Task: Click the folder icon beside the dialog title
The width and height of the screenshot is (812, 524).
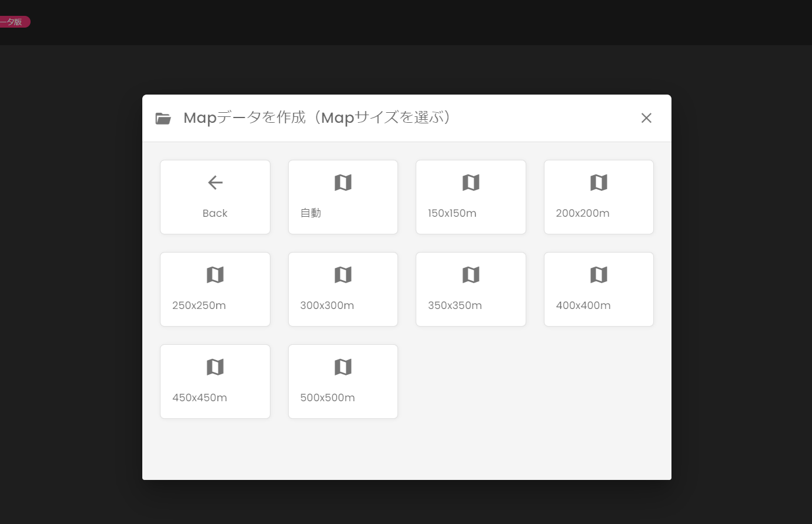Action: coord(163,118)
